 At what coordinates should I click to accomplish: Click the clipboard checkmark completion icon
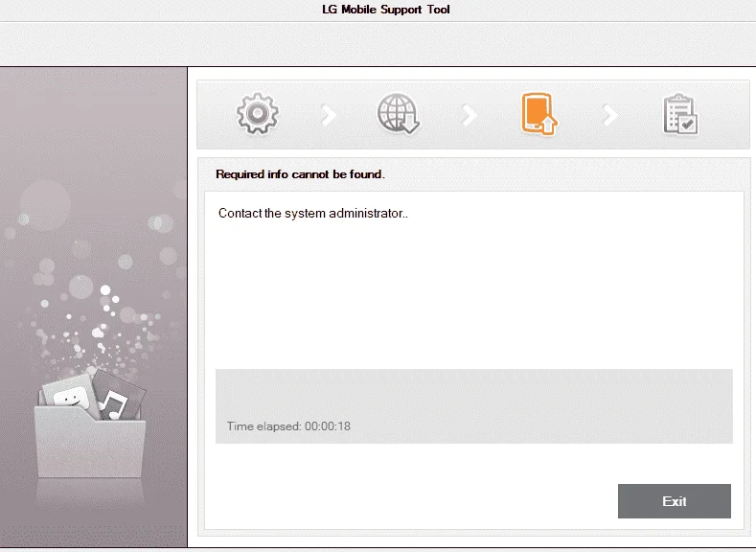click(679, 114)
